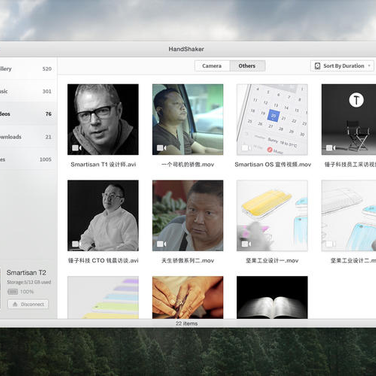
Task: Click the HandShaker window title
Action: (x=186, y=49)
